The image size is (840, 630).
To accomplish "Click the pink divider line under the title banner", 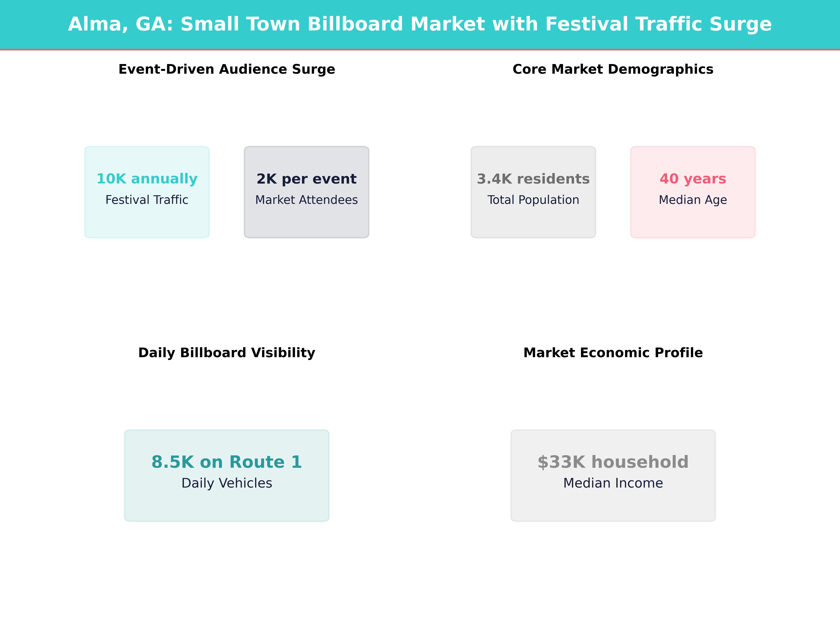I will (x=420, y=50).
